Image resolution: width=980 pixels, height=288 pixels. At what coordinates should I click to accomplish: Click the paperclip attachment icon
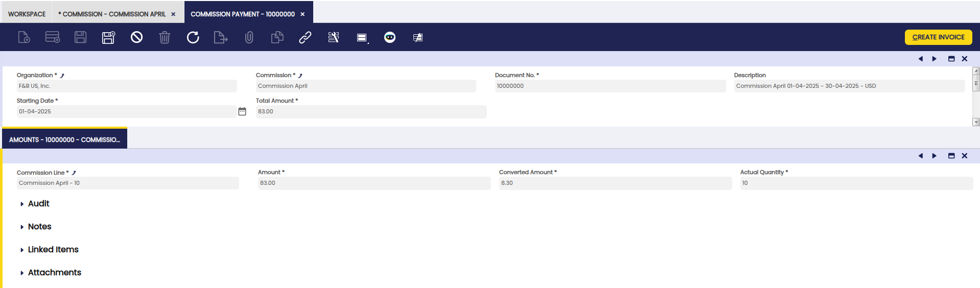click(x=249, y=37)
